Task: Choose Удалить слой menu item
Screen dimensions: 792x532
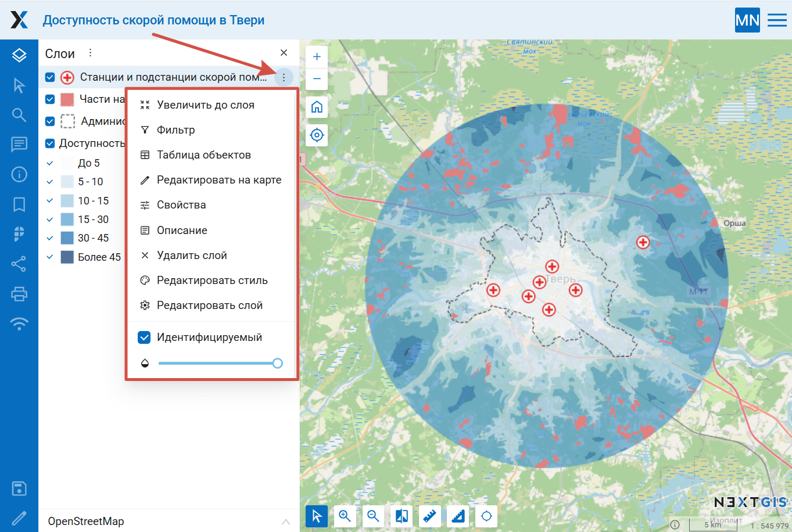Action: tap(212, 256)
